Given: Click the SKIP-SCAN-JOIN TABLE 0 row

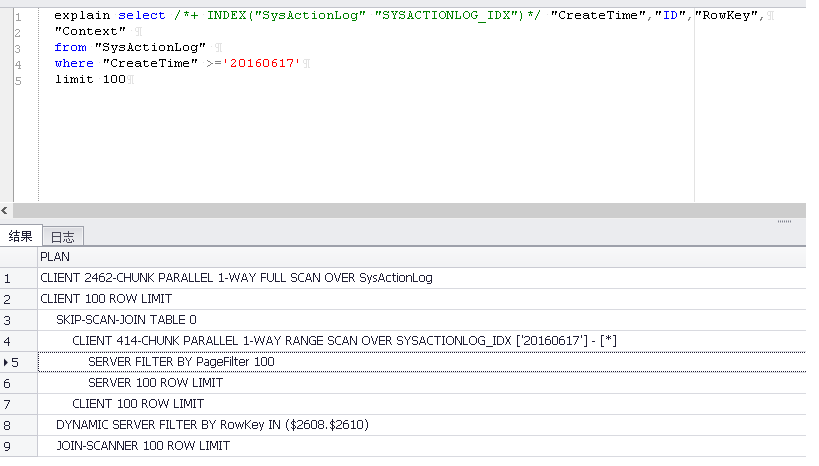Looking at the screenshot, I should (x=126, y=320).
